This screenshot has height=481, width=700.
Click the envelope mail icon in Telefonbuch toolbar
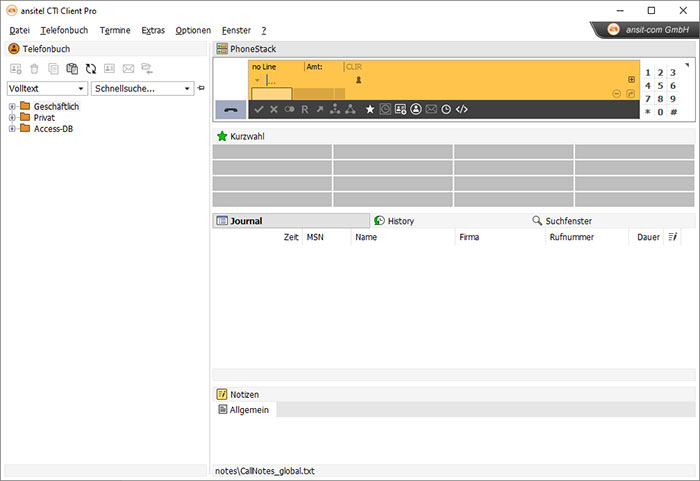coord(128,69)
